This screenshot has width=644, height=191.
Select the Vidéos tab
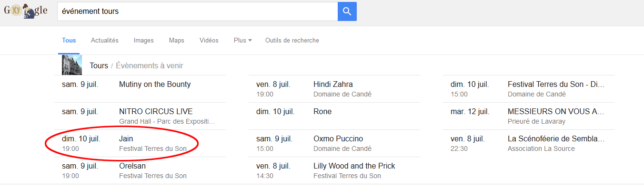209,41
